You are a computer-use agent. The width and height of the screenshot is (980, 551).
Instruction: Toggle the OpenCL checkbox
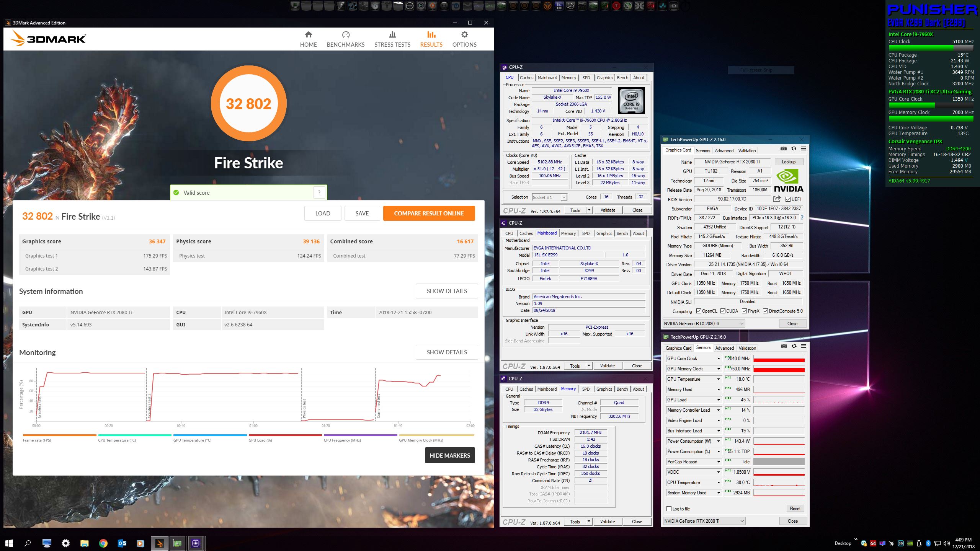click(699, 311)
